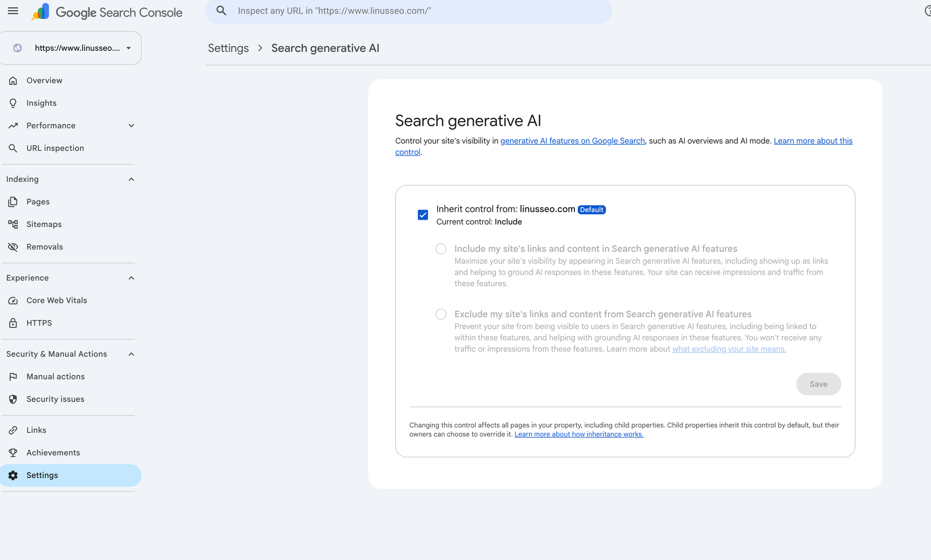Expand the Performance submenu chevron
This screenshot has width=931, height=560.
point(131,126)
